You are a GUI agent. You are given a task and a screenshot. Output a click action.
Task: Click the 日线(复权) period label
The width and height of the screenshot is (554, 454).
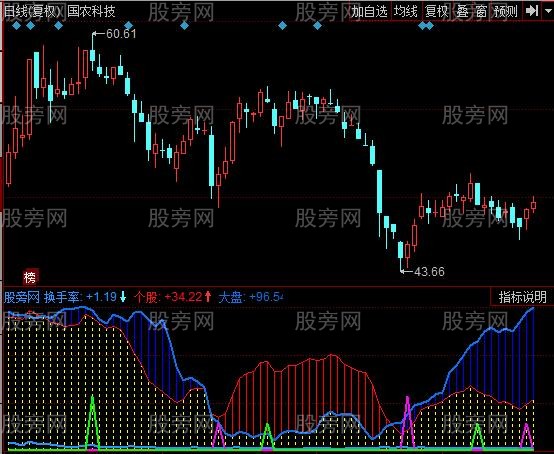click(33, 12)
